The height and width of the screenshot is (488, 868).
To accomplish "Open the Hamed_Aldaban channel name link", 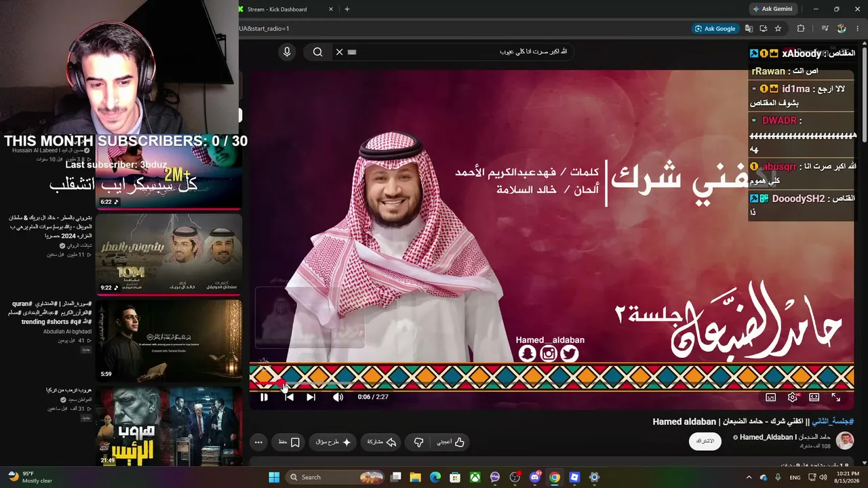I will click(x=785, y=437).
